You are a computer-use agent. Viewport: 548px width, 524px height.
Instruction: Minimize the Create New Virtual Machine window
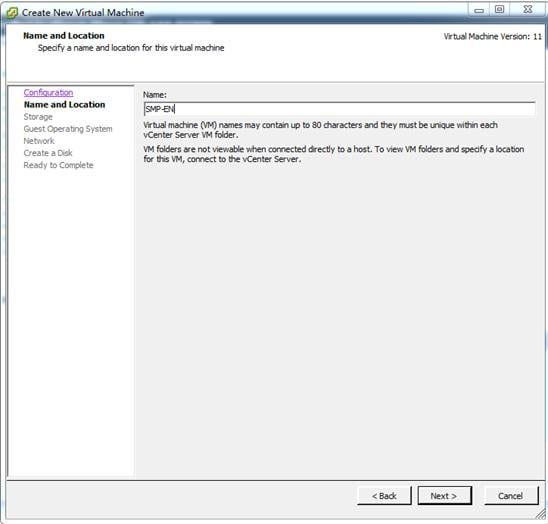(x=479, y=10)
